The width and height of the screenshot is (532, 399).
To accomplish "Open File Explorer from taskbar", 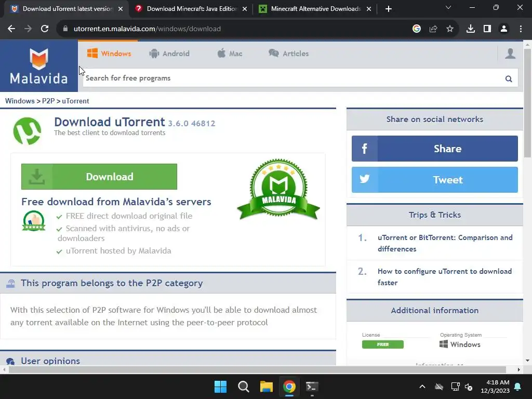I will tap(267, 387).
